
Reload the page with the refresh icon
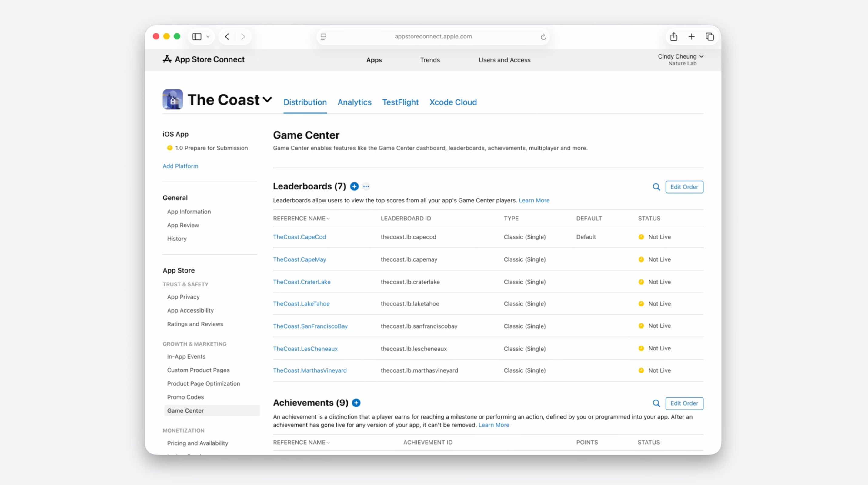(543, 37)
